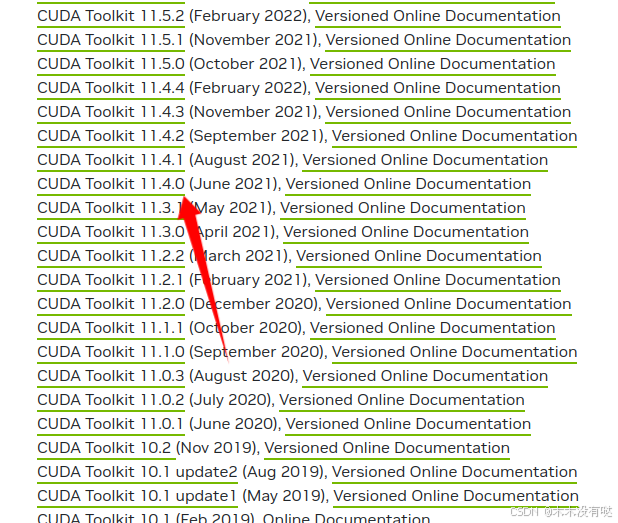Open CUDA Toolkit 11.2.2 download link
This screenshot has height=523, width=618.
tap(111, 257)
